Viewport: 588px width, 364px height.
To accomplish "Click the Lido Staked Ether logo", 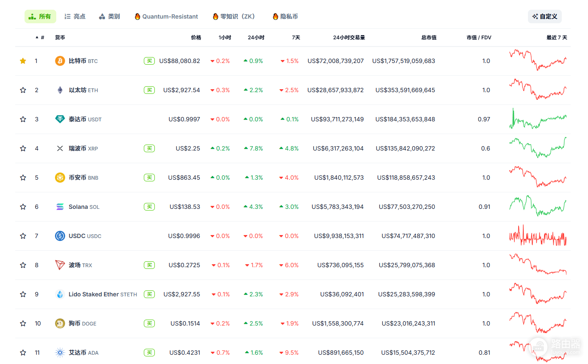I will tap(60, 294).
